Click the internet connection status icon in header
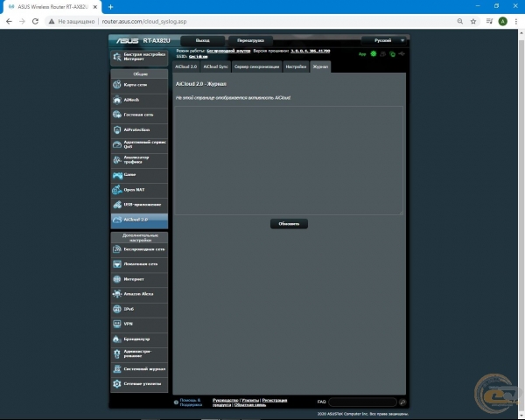This screenshot has height=420, width=525. [x=392, y=54]
